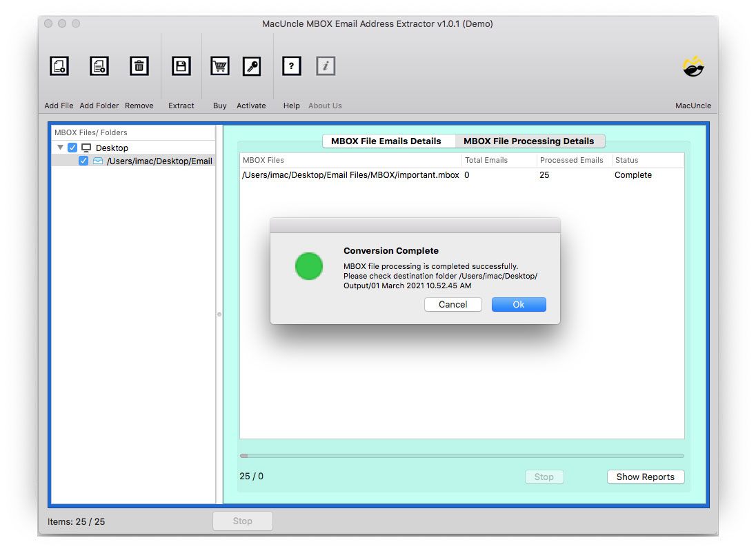Click the MacUncle logo icon

click(x=693, y=67)
